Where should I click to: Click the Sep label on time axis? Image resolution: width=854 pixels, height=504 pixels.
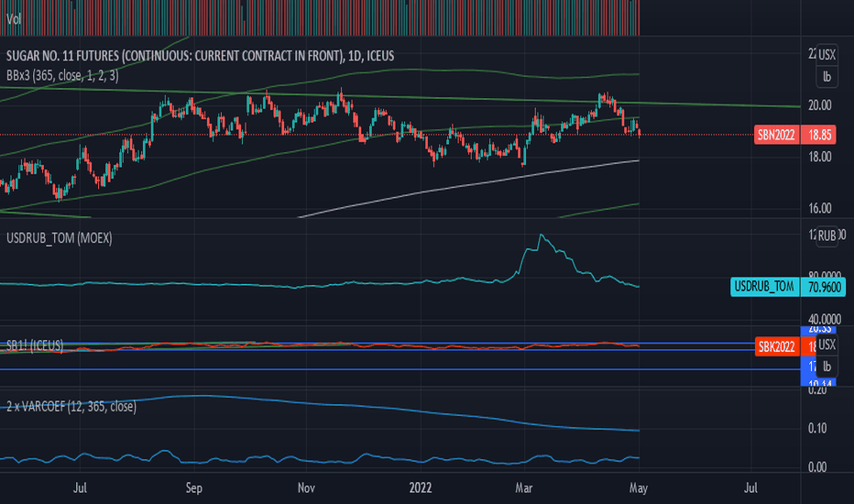tap(194, 488)
